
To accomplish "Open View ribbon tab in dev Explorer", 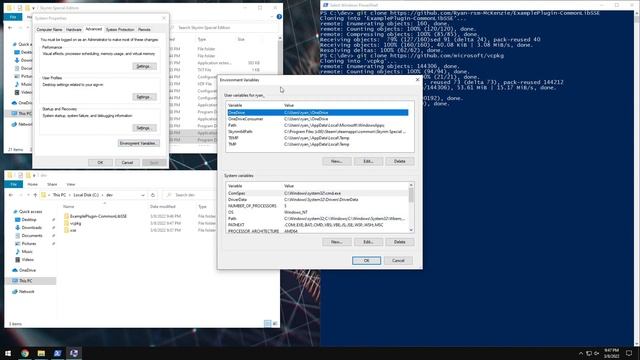I will coord(71,184).
